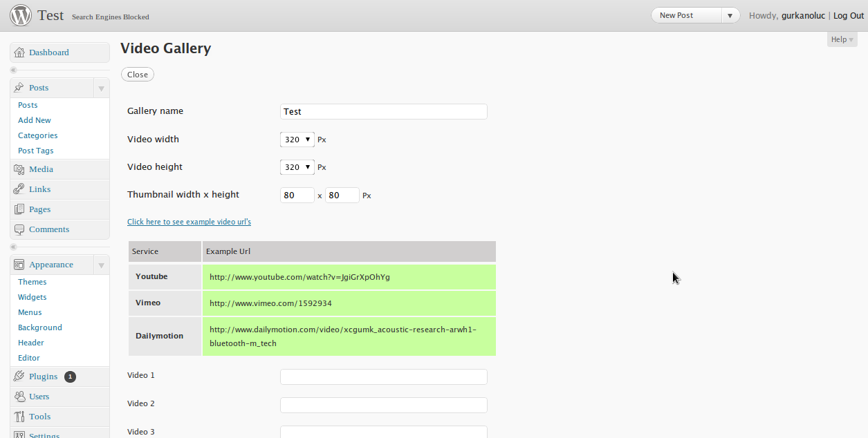Open Header under Appearance
The height and width of the screenshot is (438, 868).
tap(31, 343)
